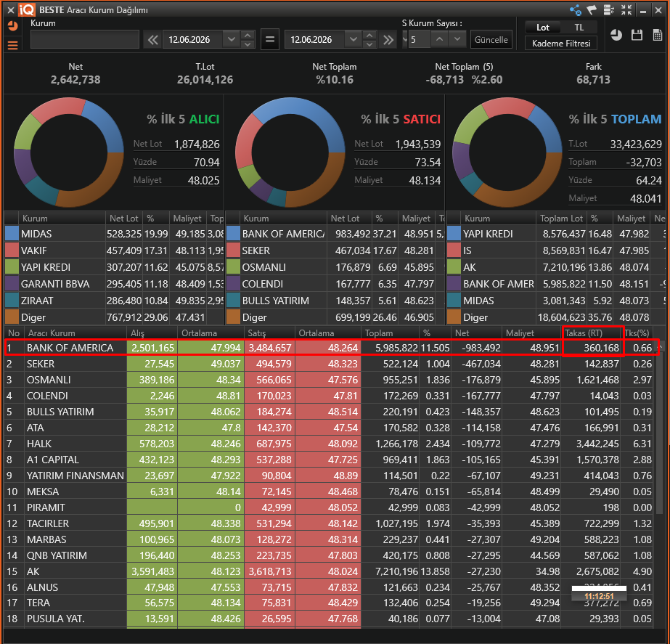Click the IS row in totals table
Viewport: 670px width, 644px height.
(556, 250)
